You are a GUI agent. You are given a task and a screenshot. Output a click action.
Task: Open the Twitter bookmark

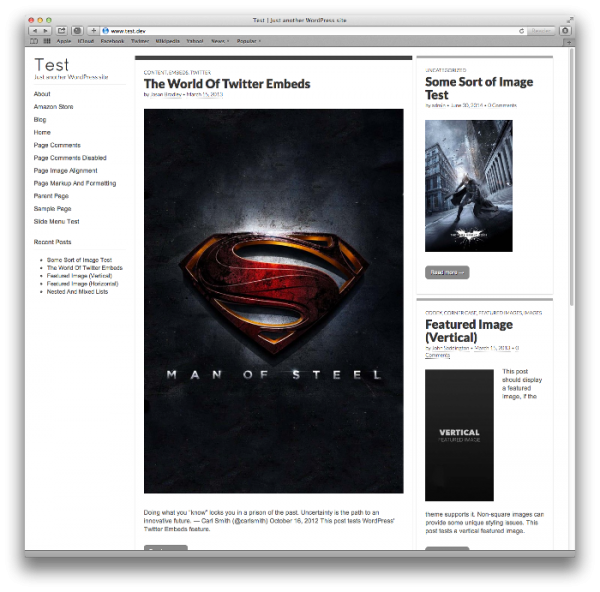[140, 41]
